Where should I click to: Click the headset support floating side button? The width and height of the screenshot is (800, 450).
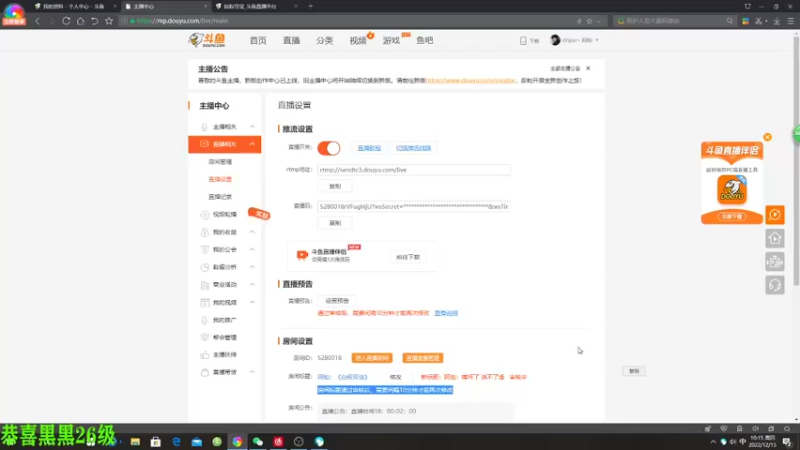[x=774, y=285]
